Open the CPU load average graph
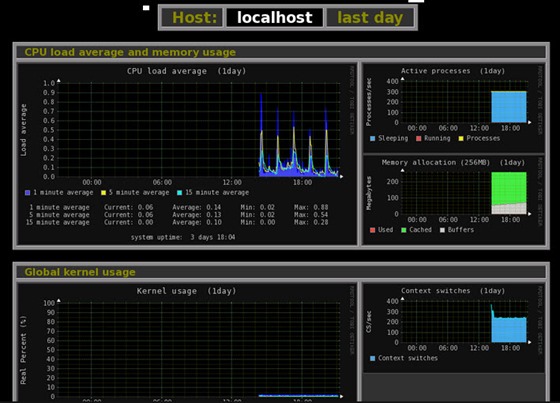The image size is (560, 403). coord(186,154)
